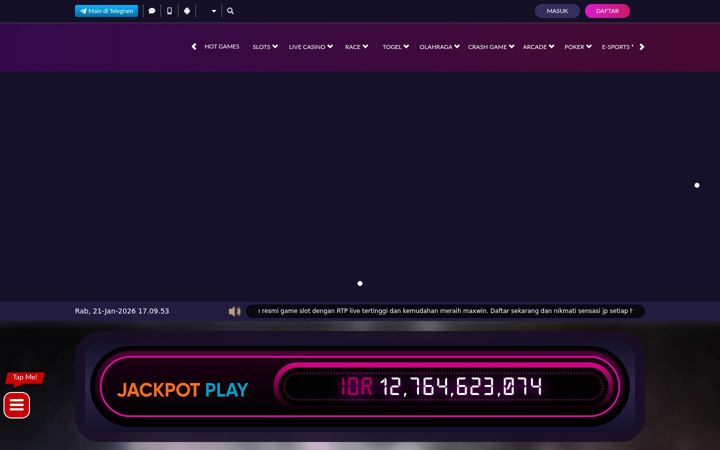720x450 pixels.
Task: Expand the OLAHRAGA menu
Action: click(x=439, y=47)
